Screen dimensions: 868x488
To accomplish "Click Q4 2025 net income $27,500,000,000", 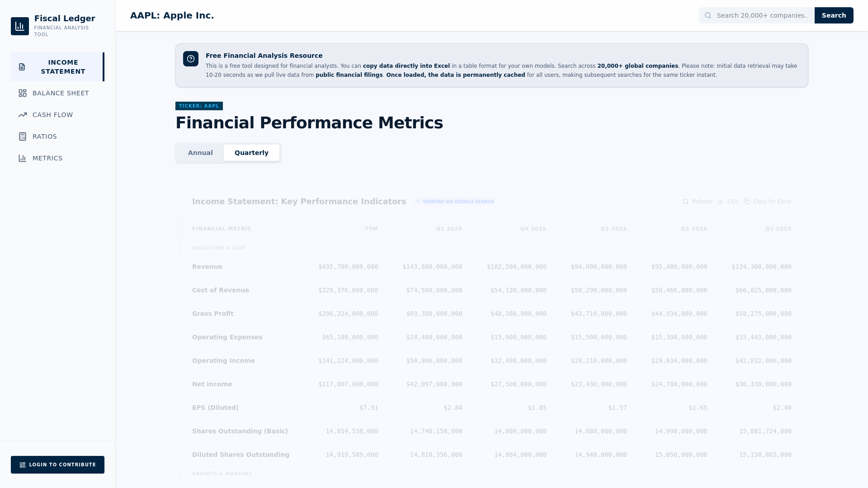I will (518, 384).
